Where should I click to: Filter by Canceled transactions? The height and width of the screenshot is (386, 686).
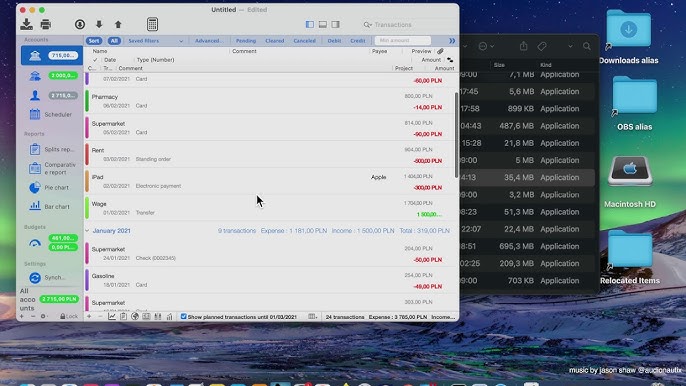(304, 41)
